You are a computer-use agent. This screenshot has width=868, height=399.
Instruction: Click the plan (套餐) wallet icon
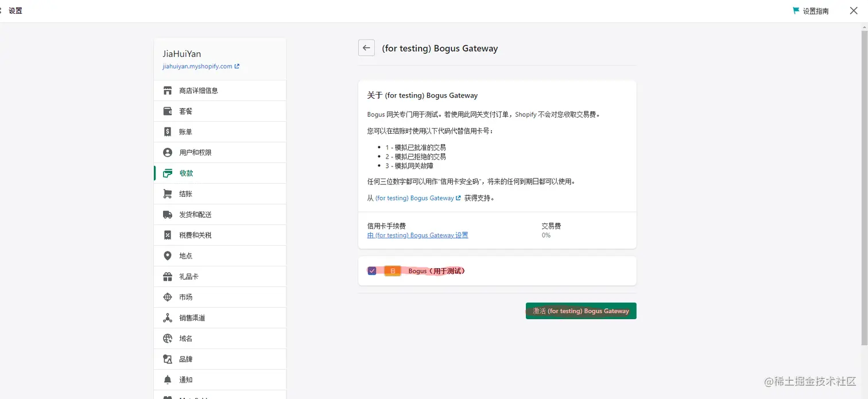pyautogui.click(x=168, y=111)
